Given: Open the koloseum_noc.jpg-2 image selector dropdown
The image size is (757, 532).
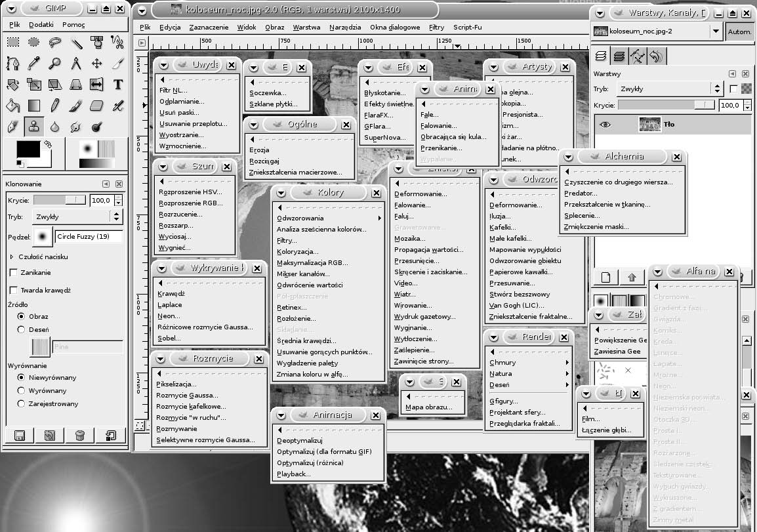Looking at the screenshot, I should coord(657,31).
